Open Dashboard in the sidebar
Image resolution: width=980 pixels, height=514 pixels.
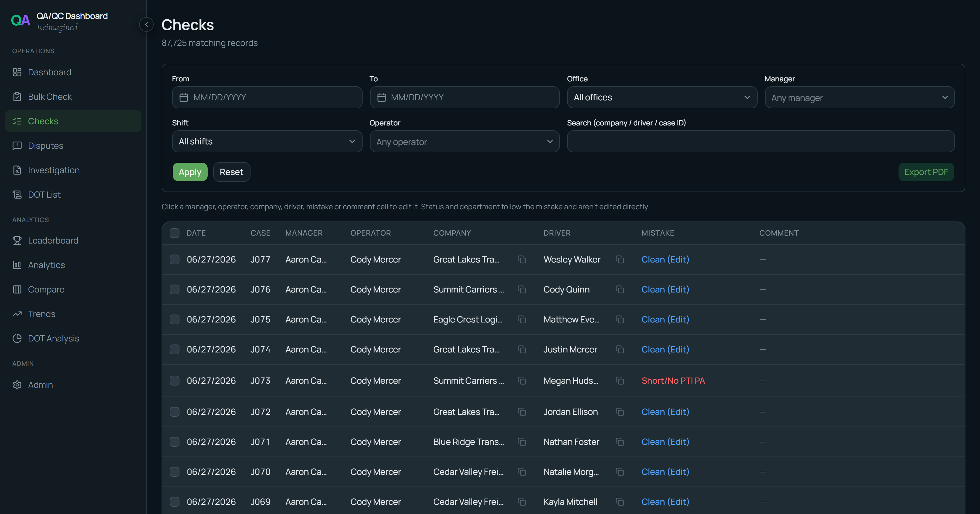point(73,72)
